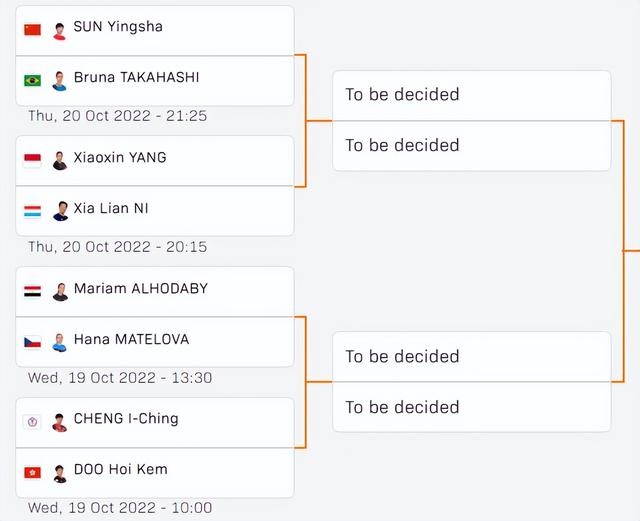Open the Mariam ALHODABY player entry
This screenshot has width=640, height=521.
[155, 292]
